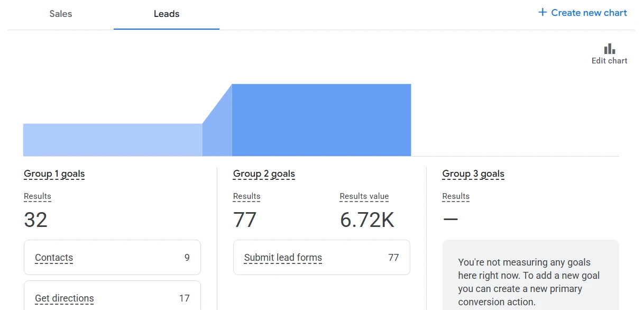Click the Create new chart link text

coord(589,13)
